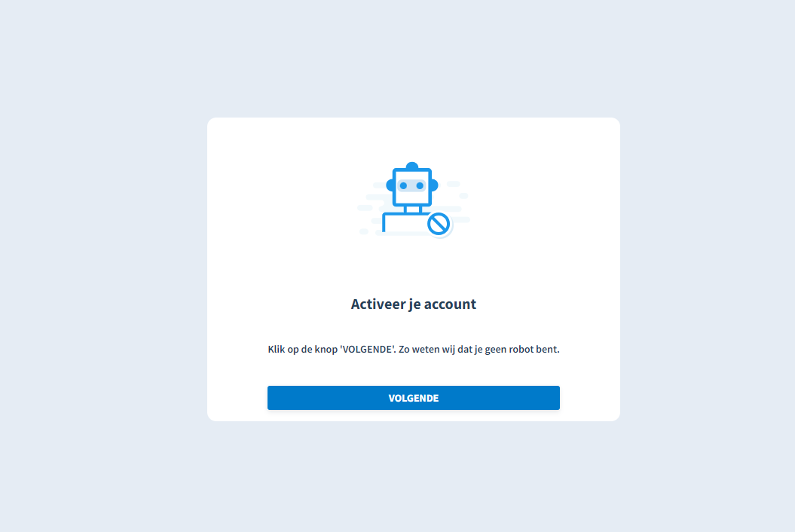Click the quoted 'VOLGENDE' word in instructions

(368, 350)
